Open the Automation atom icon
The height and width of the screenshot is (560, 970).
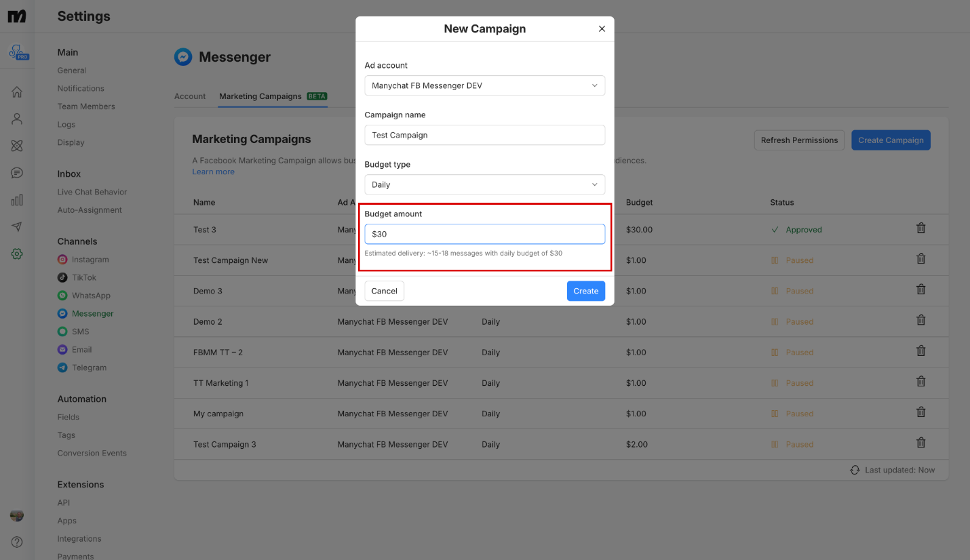click(x=17, y=146)
